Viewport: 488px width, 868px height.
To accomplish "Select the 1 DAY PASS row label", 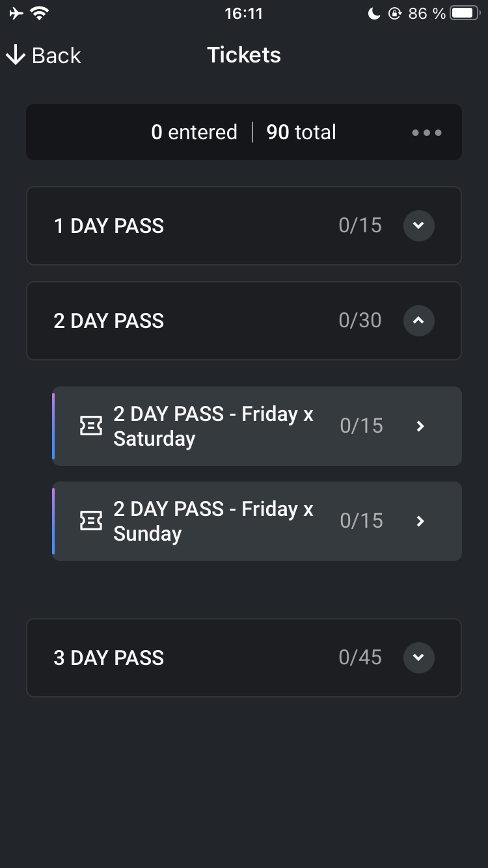I will pyautogui.click(x=109, y=226).
